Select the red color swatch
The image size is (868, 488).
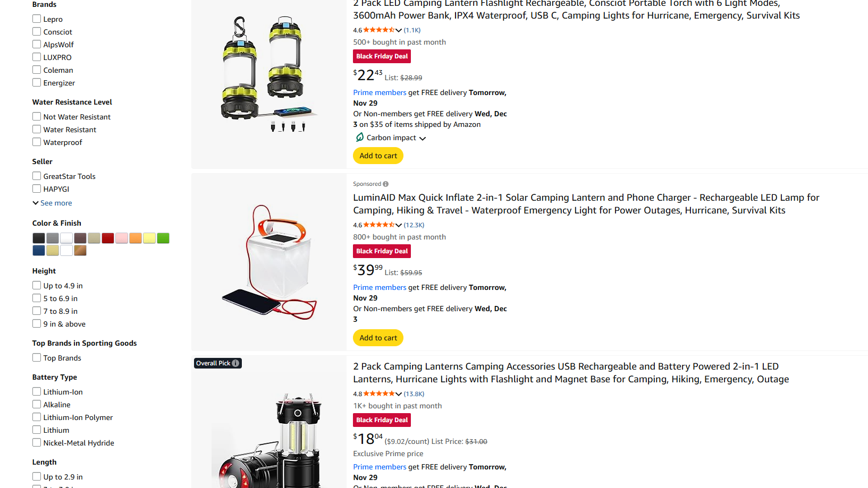108,238
